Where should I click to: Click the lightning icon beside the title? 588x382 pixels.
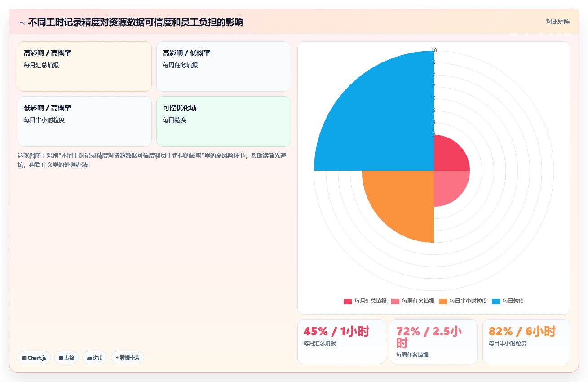[x=21, y=22]
